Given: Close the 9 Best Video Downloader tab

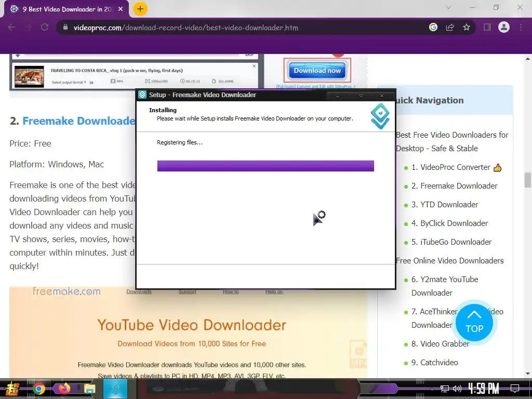Looking at the screenshot, I should click(121, 9).
